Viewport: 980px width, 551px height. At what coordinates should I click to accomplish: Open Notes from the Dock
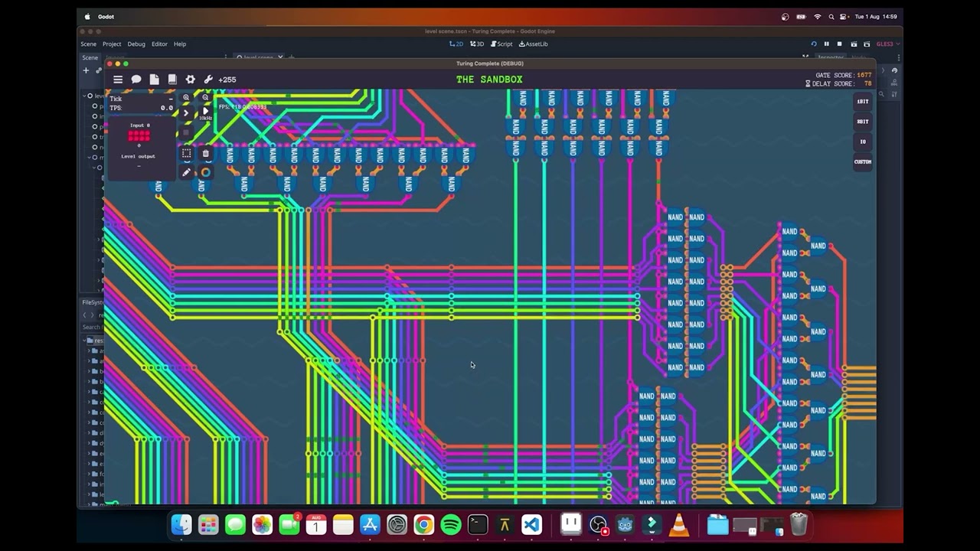pos(343,525)
